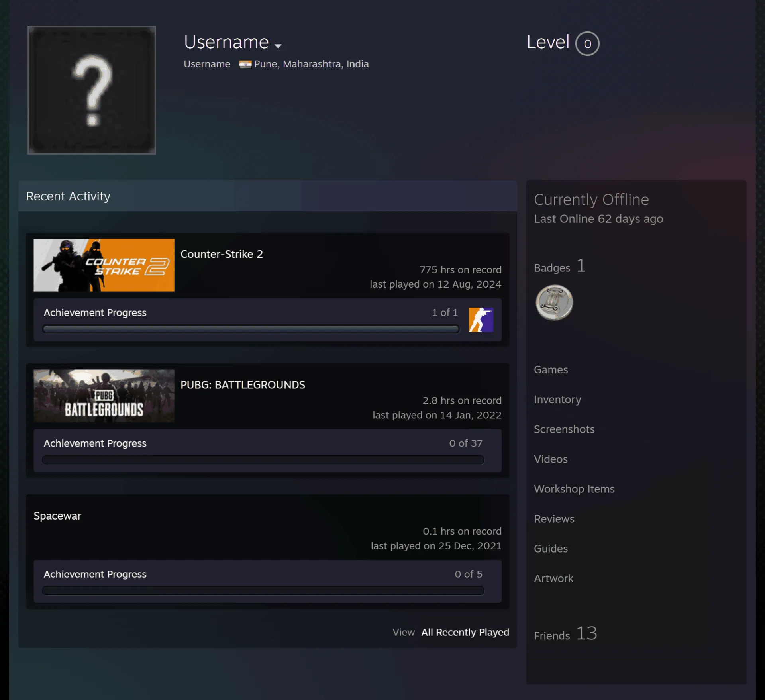Screen dimensions: 765x700
Task: Open Workshop Items link
Action: coord(574,489)
